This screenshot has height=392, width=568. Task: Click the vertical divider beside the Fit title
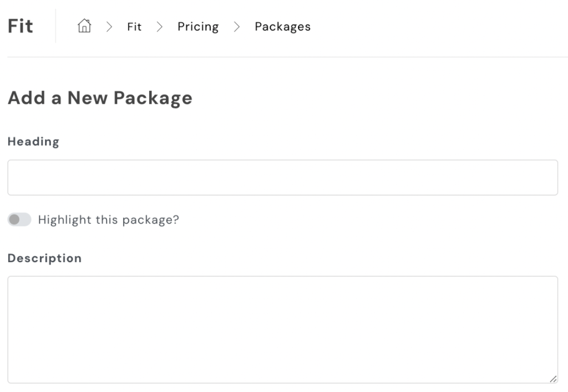tap(55, 26)
